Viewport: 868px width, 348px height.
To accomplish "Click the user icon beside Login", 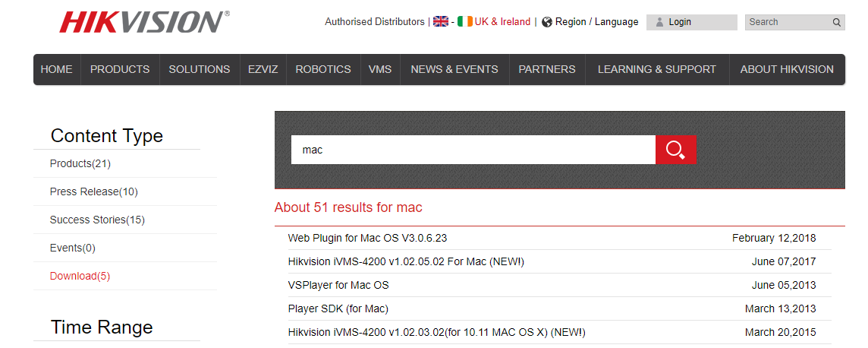I will coord(659,22).
